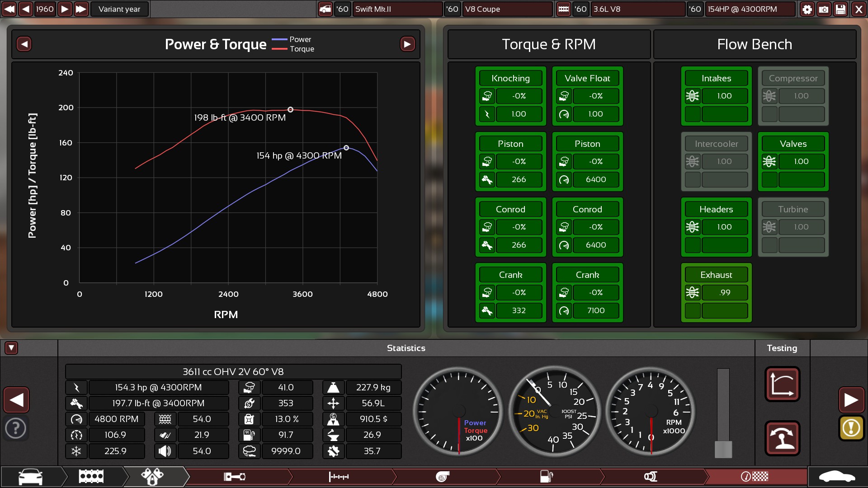Click the throttle slider handle in Testing
The width and height of the screenshot is (868, 488).
click(723, 449)
